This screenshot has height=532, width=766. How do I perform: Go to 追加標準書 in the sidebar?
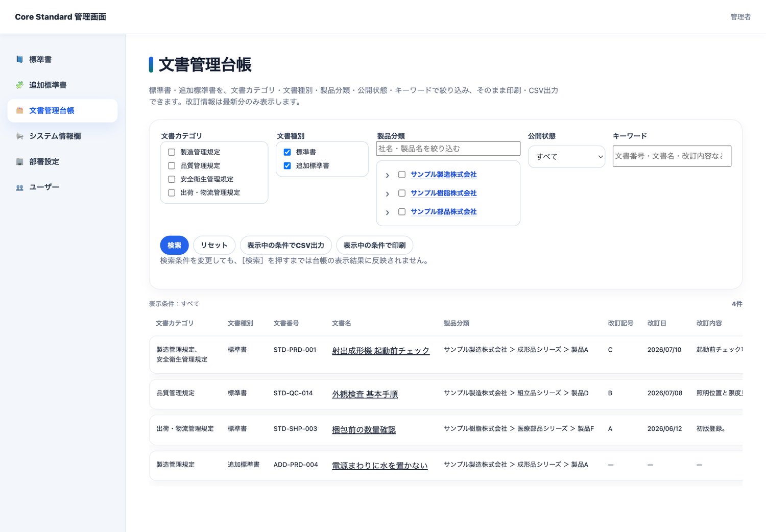pyautogui.click(x=62, y=85)
